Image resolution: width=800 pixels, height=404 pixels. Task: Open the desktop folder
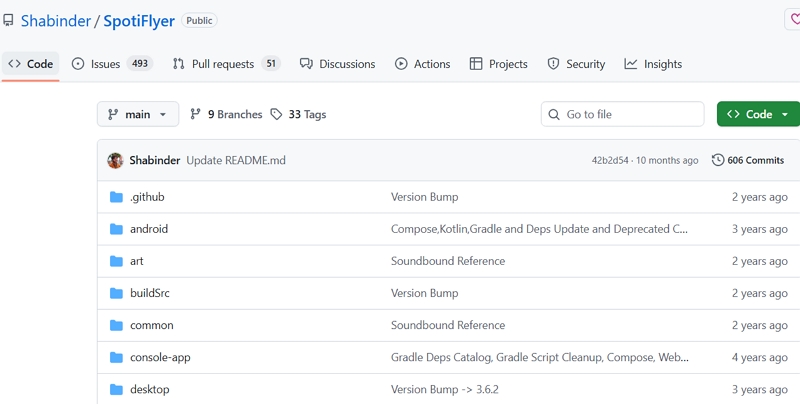point(149,390)
